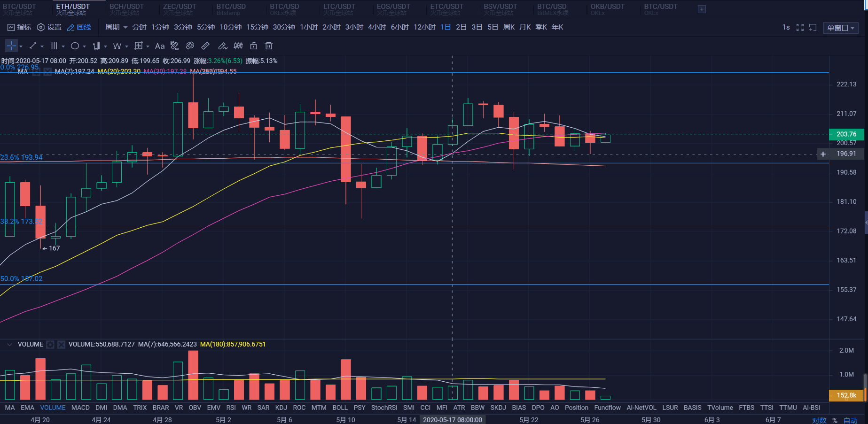Toggle percent scale mode

point(835,420)
